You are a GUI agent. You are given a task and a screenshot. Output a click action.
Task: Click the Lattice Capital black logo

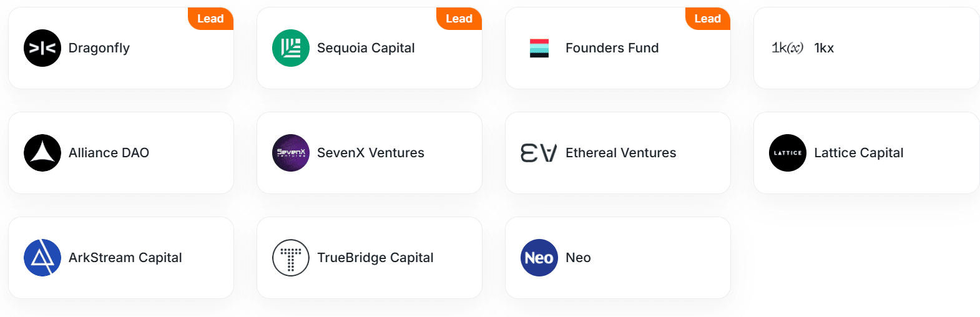[x=788, y=153]
